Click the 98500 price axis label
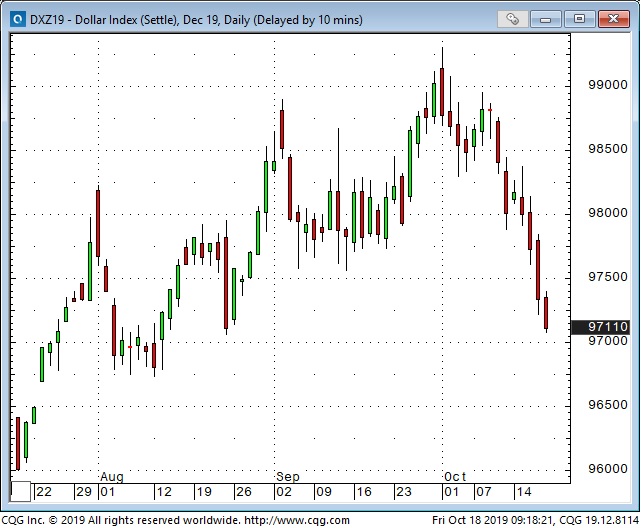 [608, 149]
